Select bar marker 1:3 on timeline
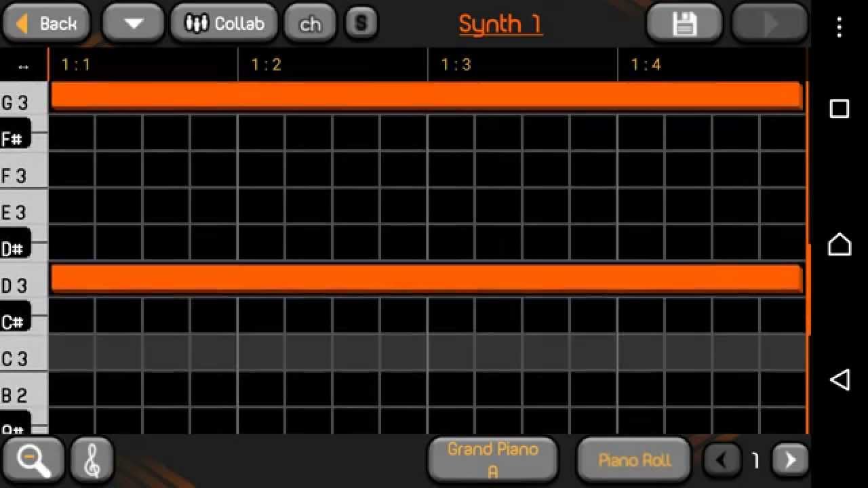 [456, 65]
